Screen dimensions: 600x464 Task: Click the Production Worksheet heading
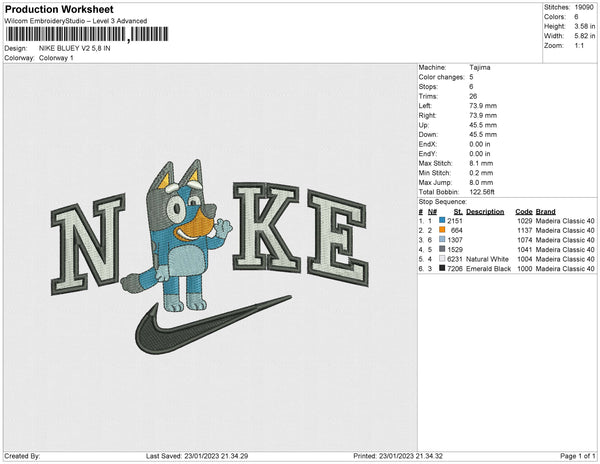click(x=59, y=9)
